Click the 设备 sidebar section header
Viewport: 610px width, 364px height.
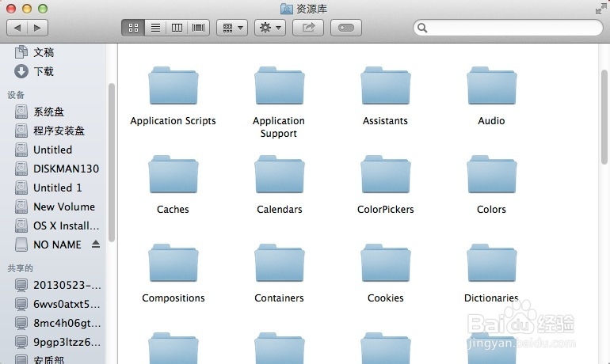pyautogui.click(x=16, y=95)
